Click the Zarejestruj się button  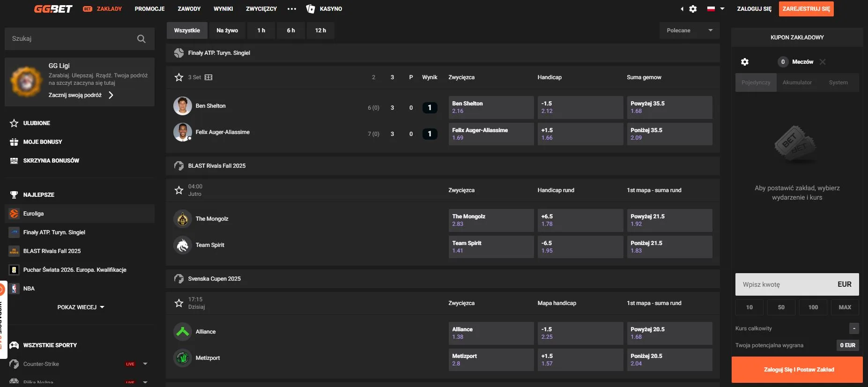pos(806,9)
